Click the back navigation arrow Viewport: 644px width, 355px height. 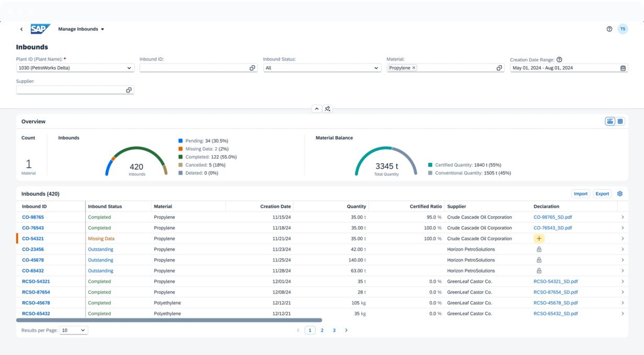[x=21, y=29]
